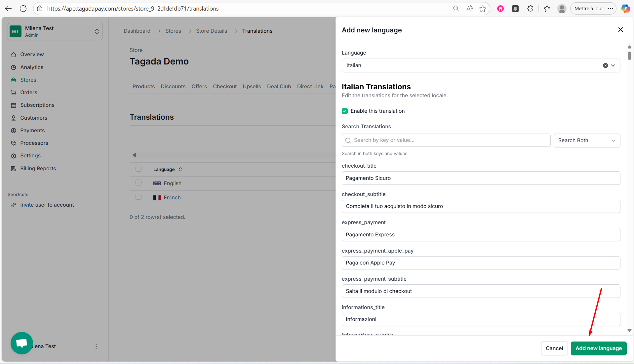The image size is (634, 364).
Task: Select all rows with header checkbox
Action: tap(139, 169)
